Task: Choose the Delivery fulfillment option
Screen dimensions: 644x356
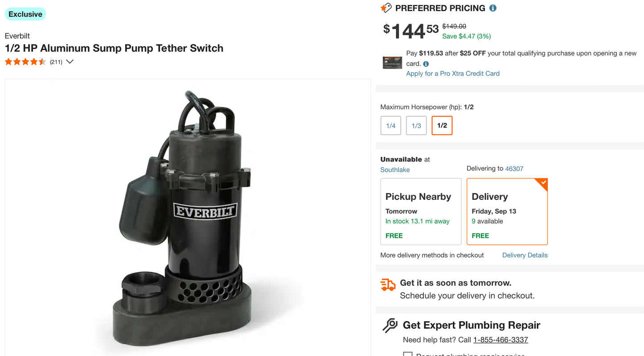Action: click(x=507, y=212)
